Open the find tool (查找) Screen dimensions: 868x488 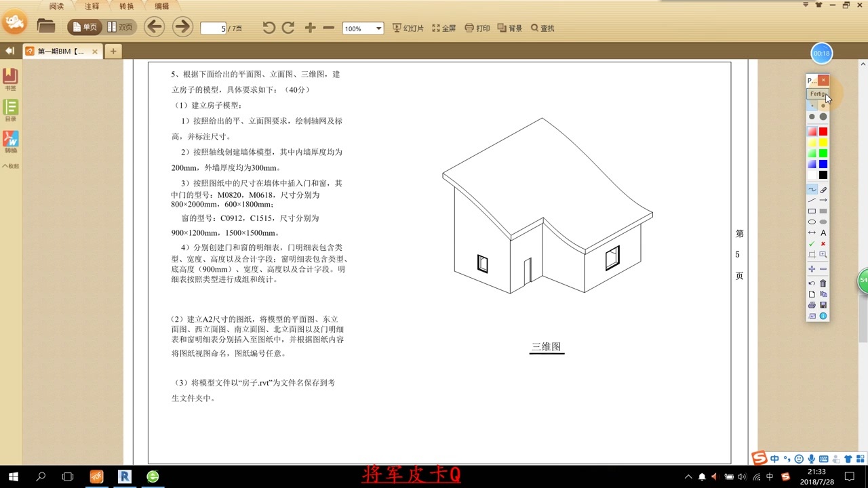[x=542, y=28]
